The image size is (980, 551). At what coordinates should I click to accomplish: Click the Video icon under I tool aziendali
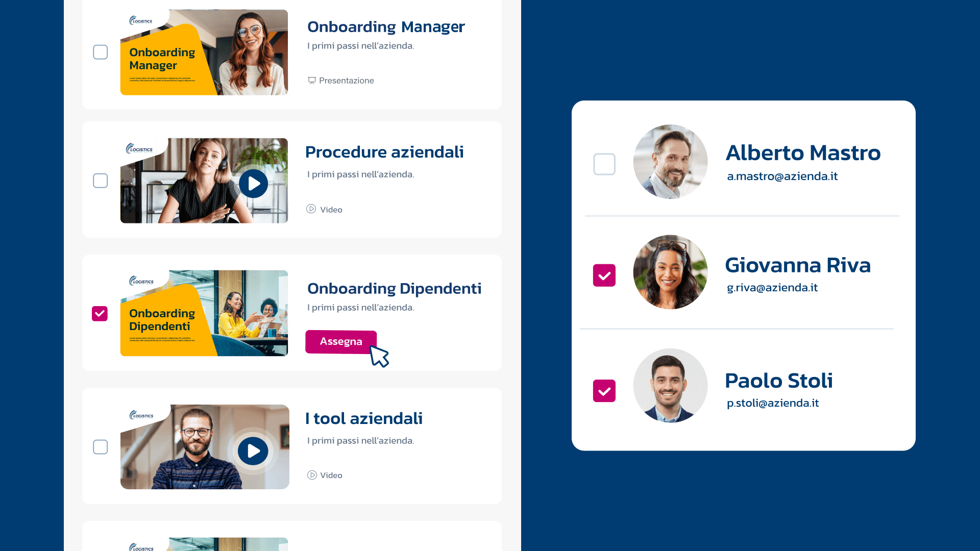[x=312, y=475]
